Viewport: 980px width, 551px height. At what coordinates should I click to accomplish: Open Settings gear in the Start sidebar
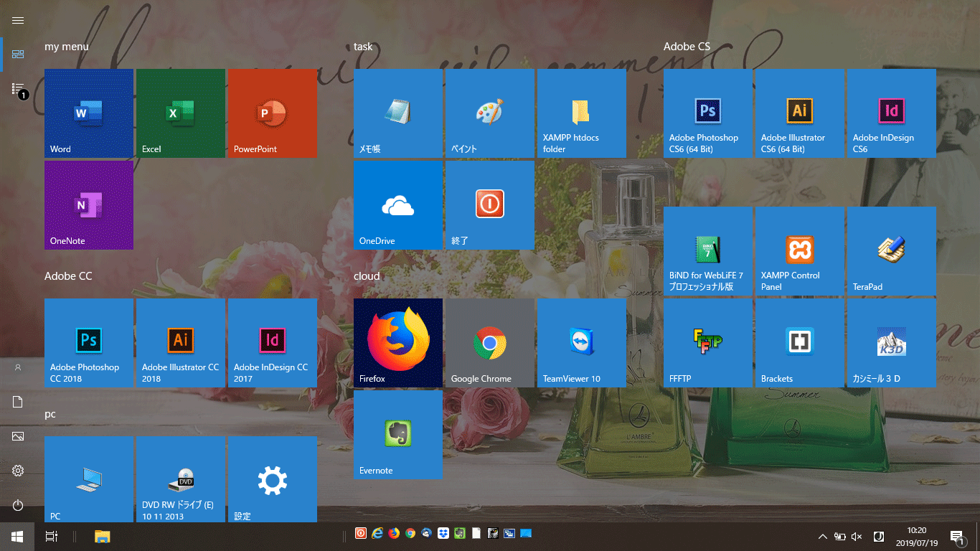(x=18, y=471)
